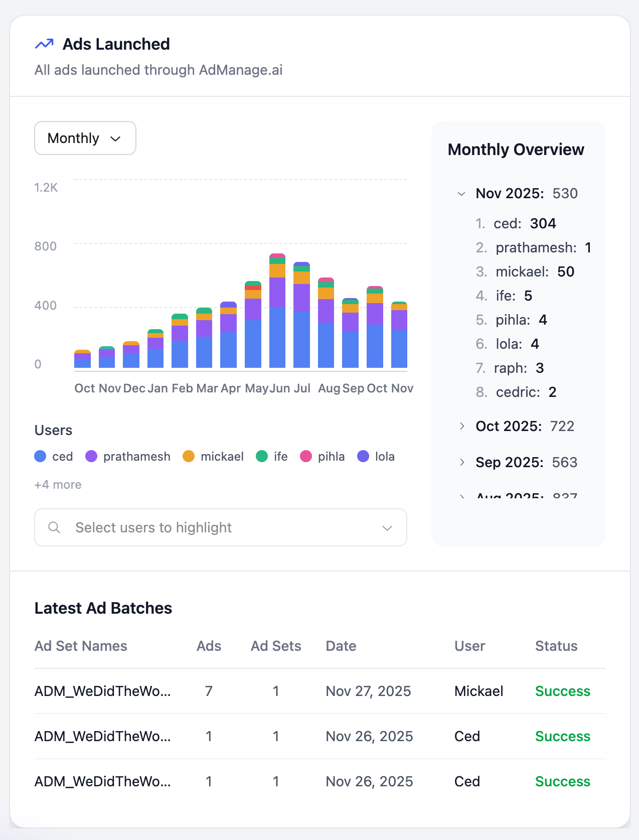This screenshot has width=639, height=840.
Task: Click the blue ced legend dot
Action: (40, 456)
